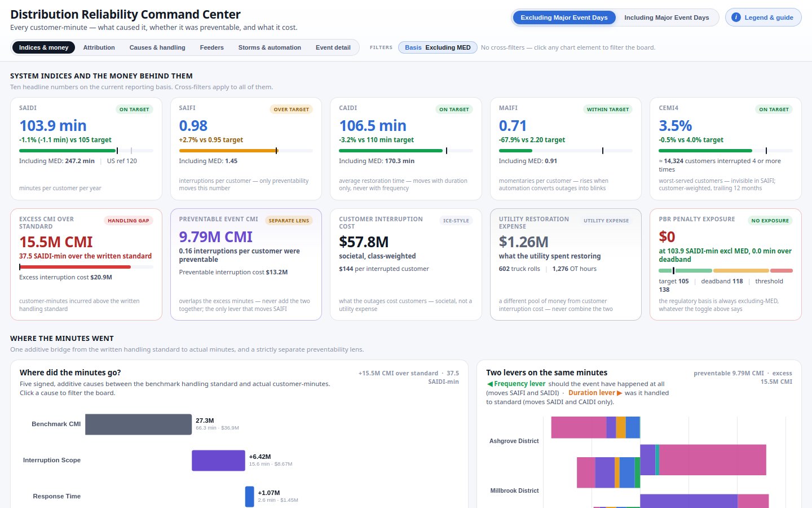Screen dimensions: 812x508
Task: Click the CAIDI card's ON TARGET badge
Action: (454, 109)
